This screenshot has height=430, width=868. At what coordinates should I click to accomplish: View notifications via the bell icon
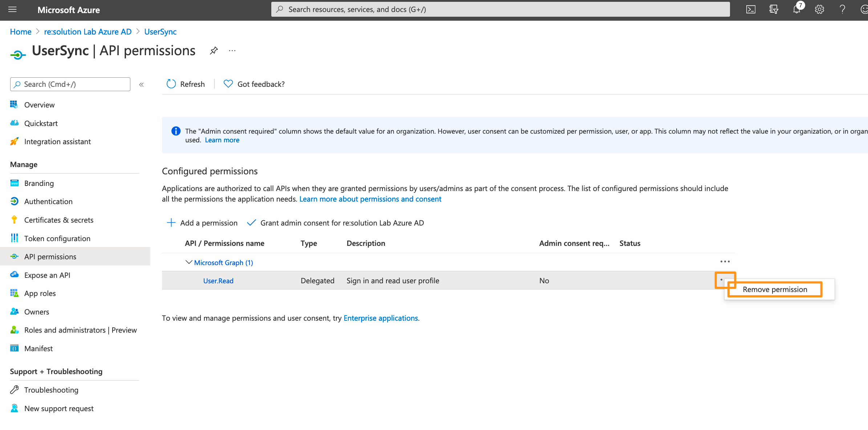(x=796, y=9)
